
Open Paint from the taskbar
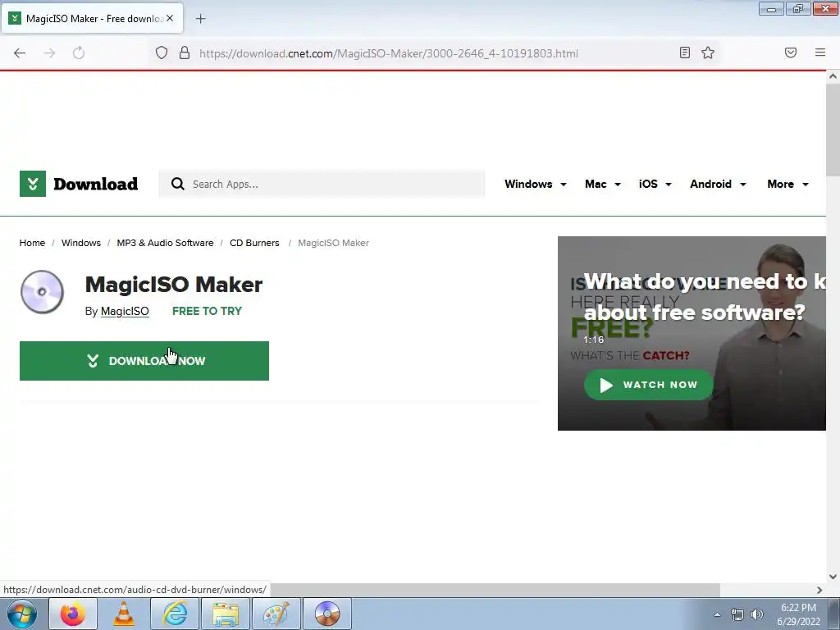click(x=276, y=614)
